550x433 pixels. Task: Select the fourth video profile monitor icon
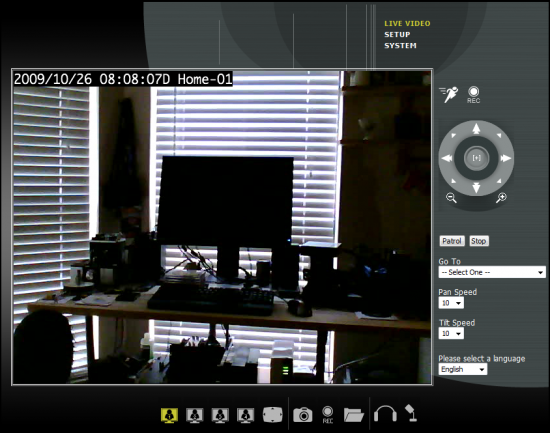pyautogui.click(x=245, y=415)
